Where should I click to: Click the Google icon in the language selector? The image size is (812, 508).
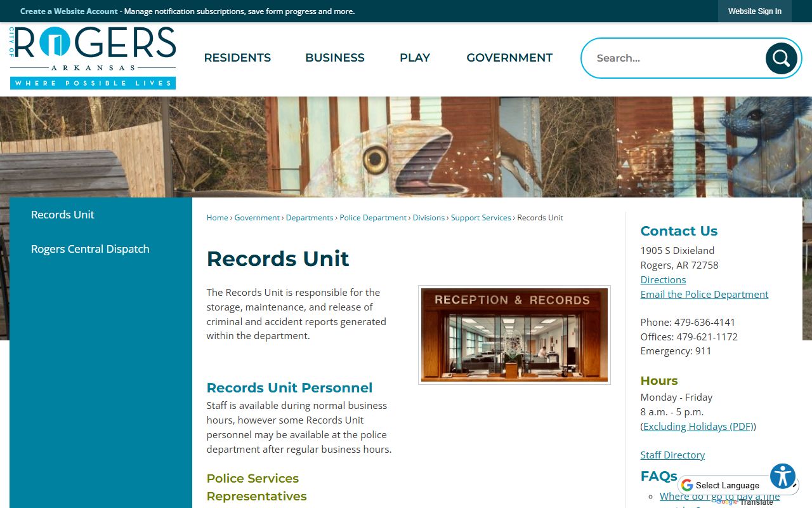(x=687, y=485)
